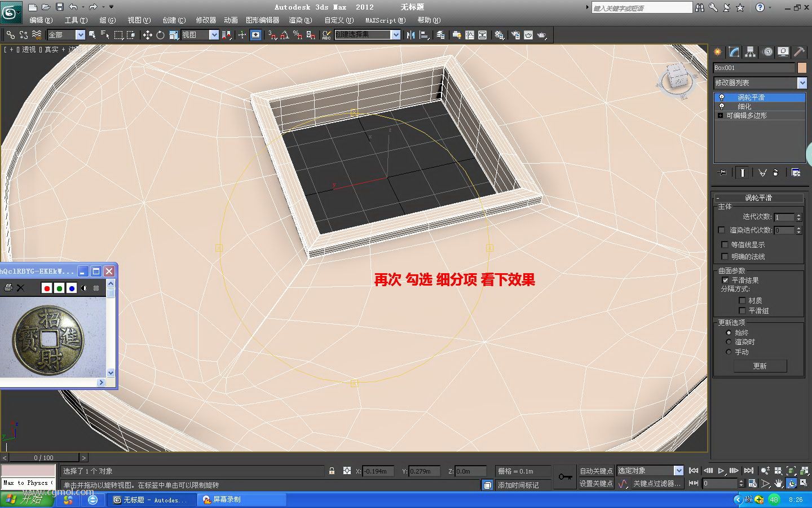Click the Pin Stack icon
The image size is (812, 508).
[x=722, y=173]
